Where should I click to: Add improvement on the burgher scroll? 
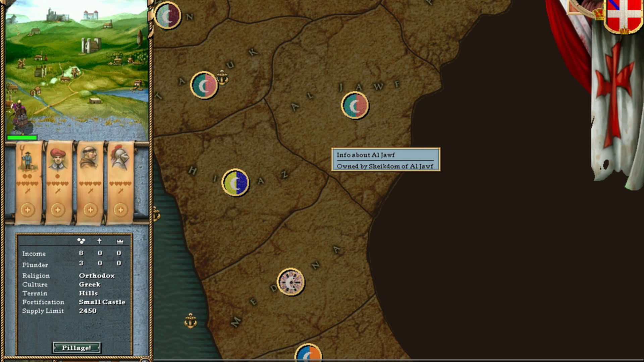point(58,210)
